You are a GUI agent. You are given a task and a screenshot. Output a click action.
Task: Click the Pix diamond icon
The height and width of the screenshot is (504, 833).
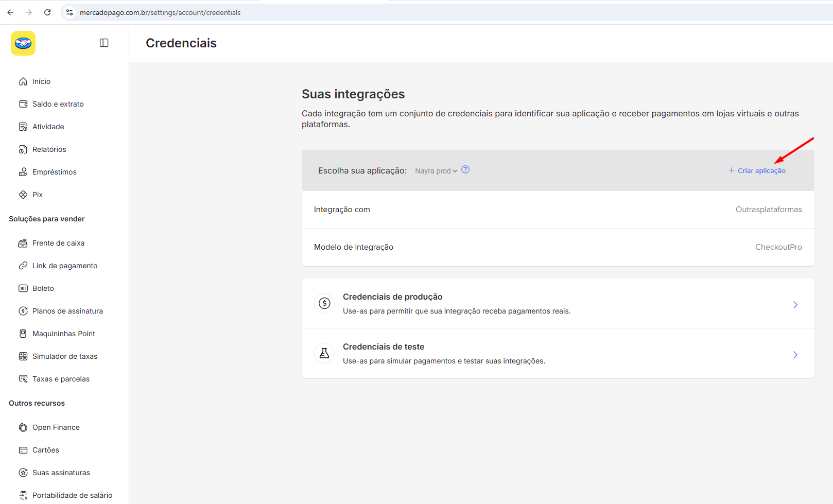23,195
